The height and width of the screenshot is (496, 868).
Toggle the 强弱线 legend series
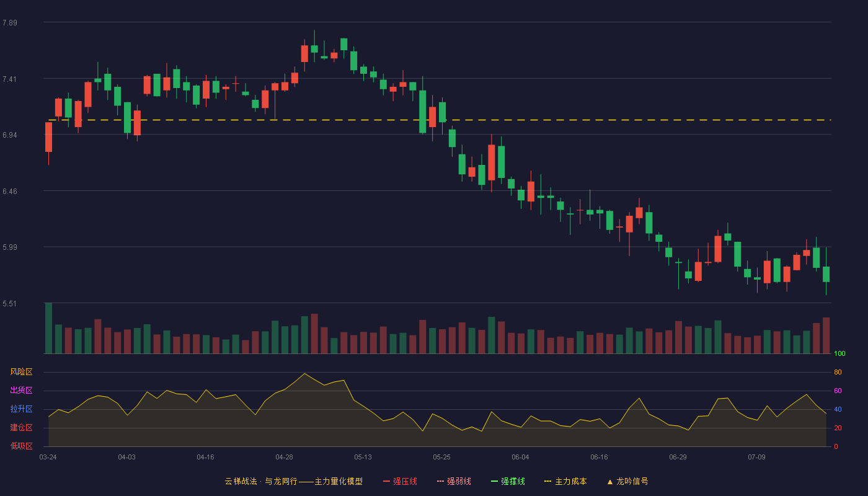point(454,481)
